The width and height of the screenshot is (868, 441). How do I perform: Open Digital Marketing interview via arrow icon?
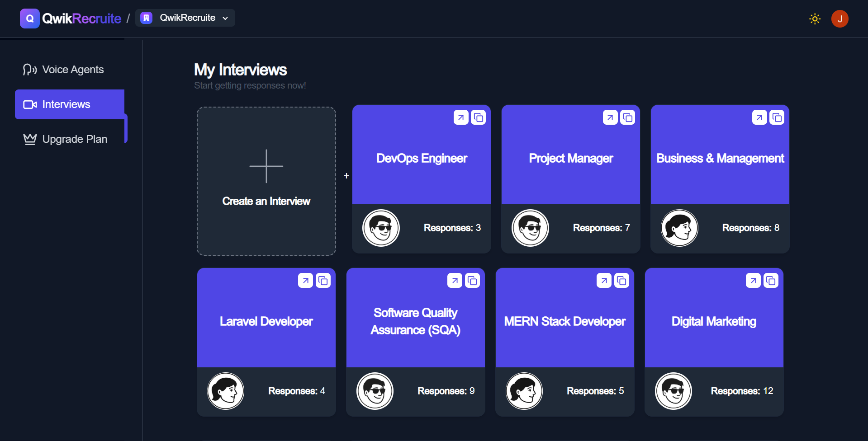click(753, 281)
